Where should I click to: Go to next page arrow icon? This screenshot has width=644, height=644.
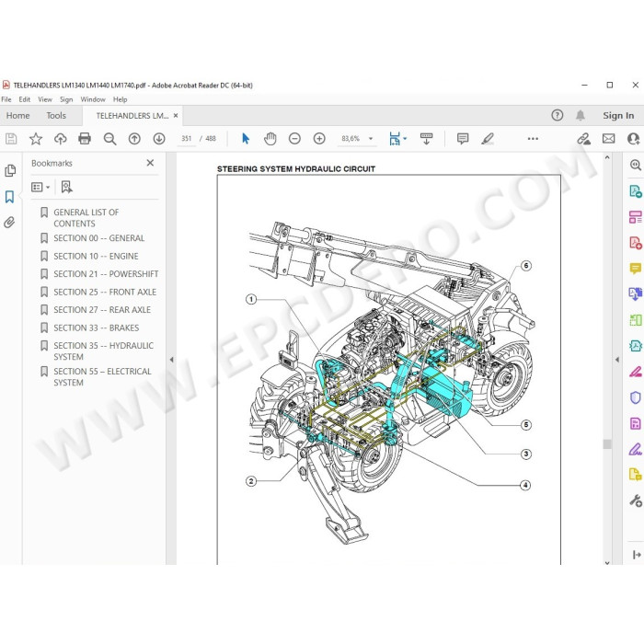pos(159,139)
